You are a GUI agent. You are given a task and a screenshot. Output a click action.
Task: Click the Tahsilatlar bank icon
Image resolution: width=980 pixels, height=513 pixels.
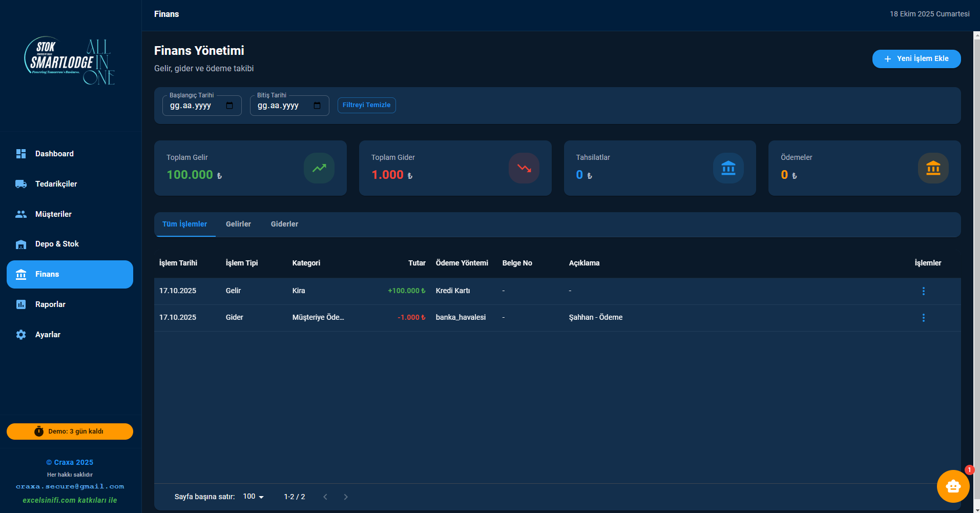pos(728,168)
